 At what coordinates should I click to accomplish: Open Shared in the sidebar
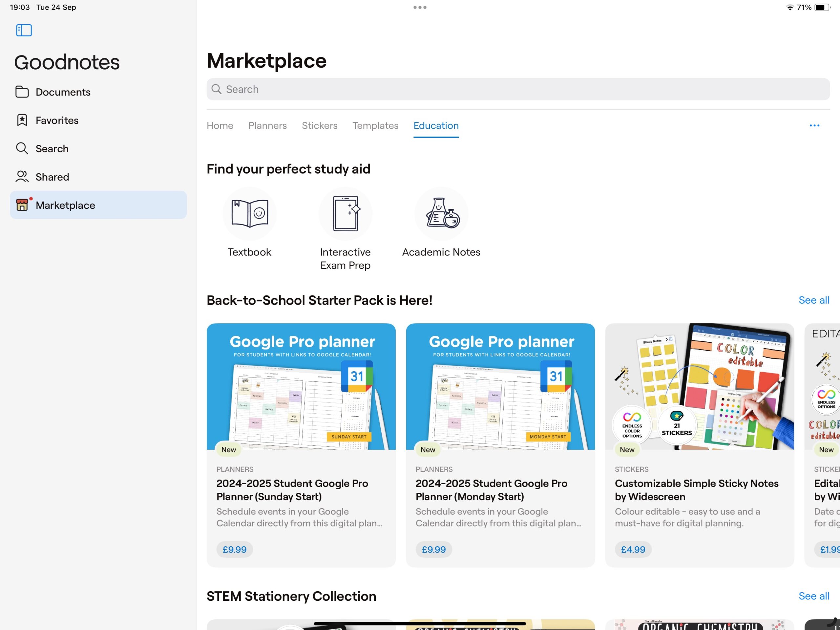coord(98,177)
